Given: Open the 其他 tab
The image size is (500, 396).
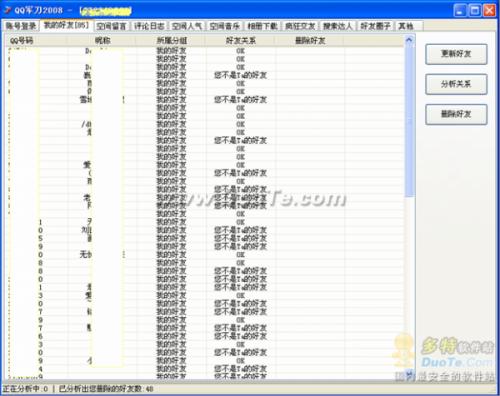Looking at the screenshot, I should (x=407, y=26).
